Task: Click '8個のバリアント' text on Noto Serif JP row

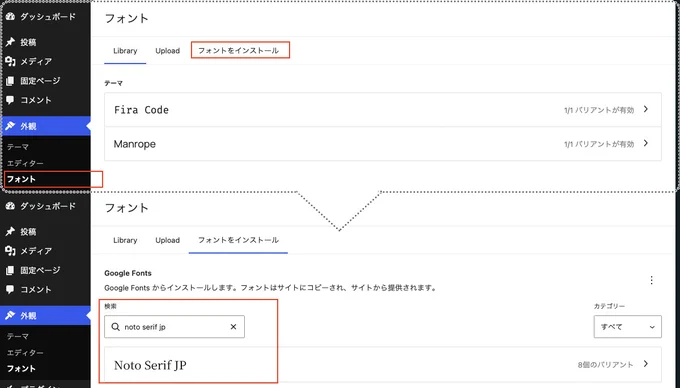Action: 605,365
